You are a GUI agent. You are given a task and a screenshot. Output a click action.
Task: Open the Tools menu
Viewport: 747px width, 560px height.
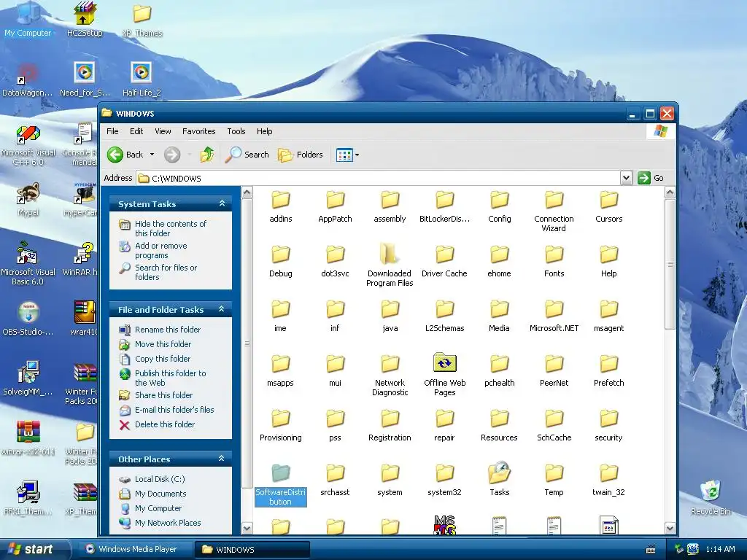point(236,131)
